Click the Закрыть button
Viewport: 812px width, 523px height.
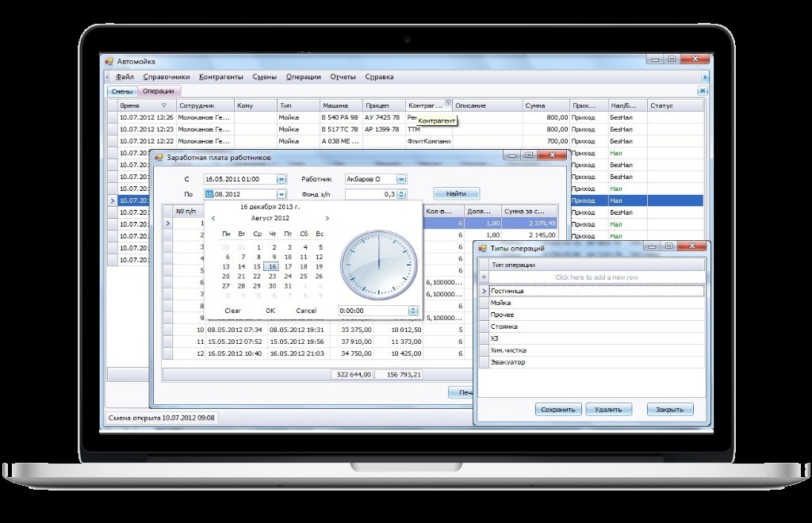pyautogui.click(x=669, y=409)
